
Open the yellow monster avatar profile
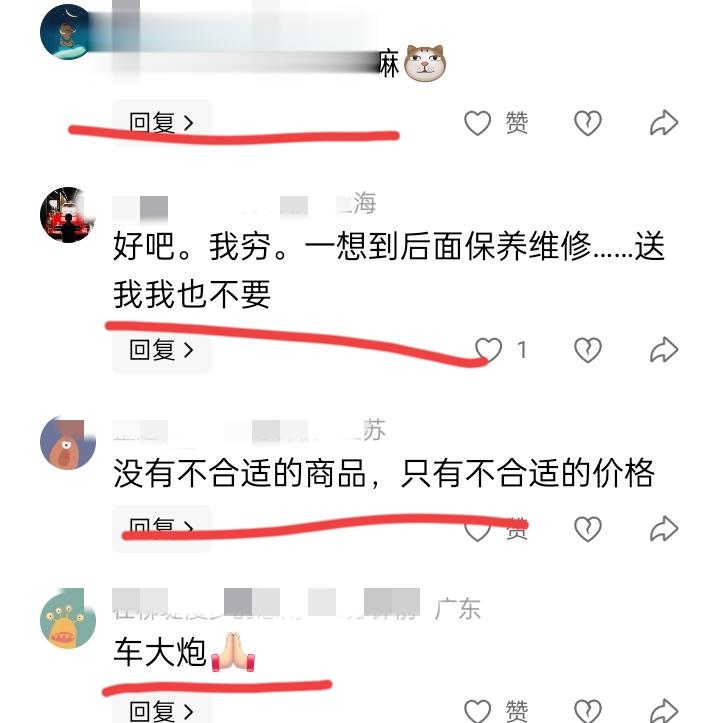[68, 618]
